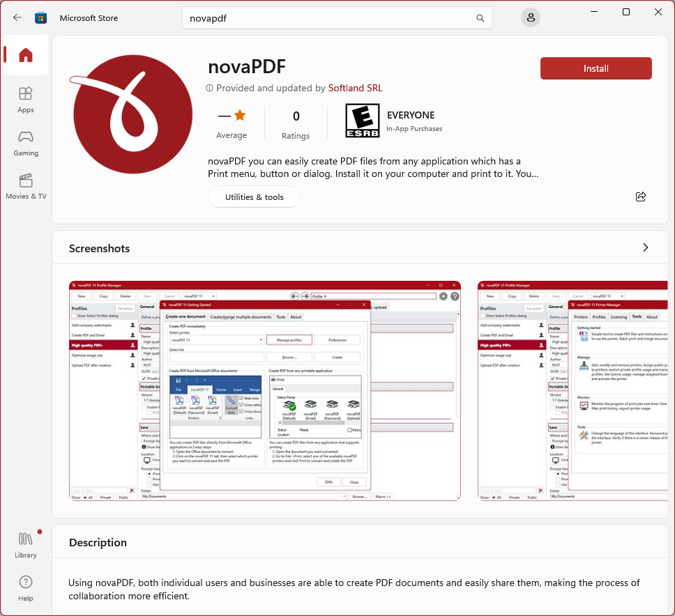Minimize the Microsoft Store window
This screenshot has width=675, height=616.
[x=594, y=12]
